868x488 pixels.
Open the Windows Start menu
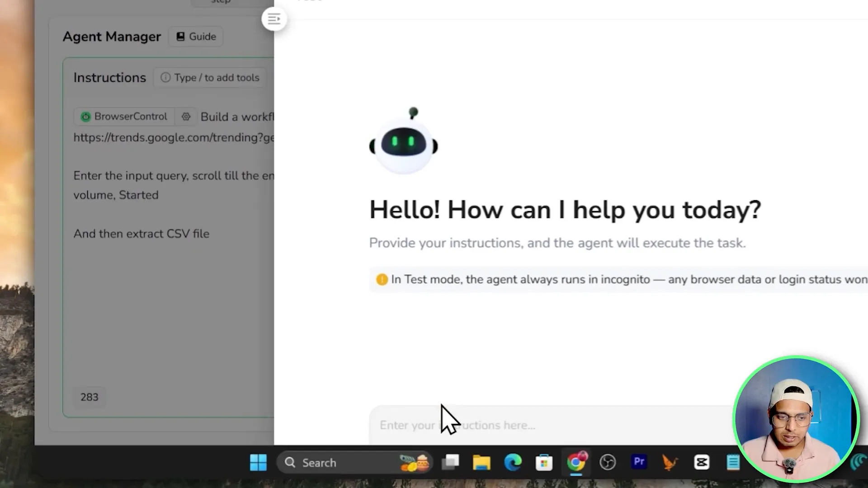pyautogui.click(x=258, y=462)
